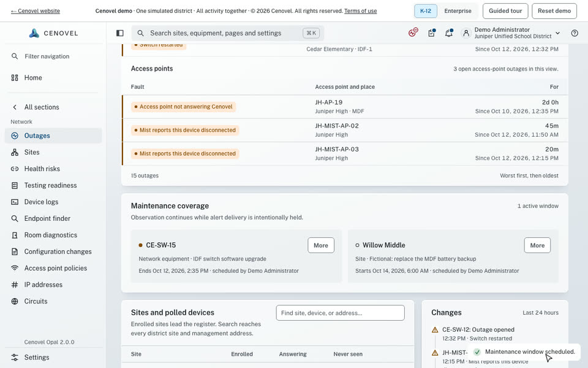
Task: Switch to the Enterprise demo mode
Action: point(458,11)
